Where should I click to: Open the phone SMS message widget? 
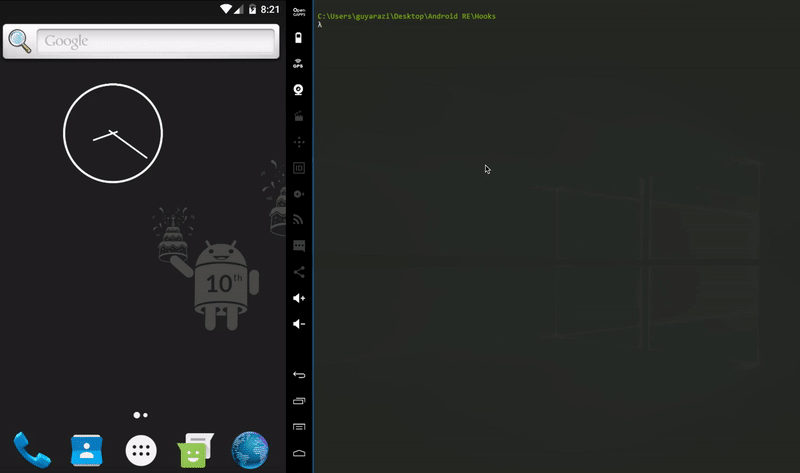click(299, 246)
